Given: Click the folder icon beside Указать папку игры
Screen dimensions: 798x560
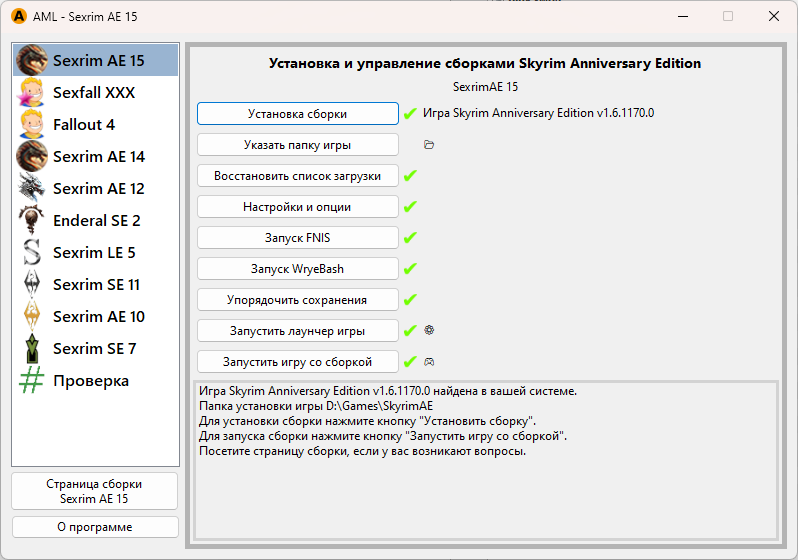Looking at the screenshot, I should (429, 145).
